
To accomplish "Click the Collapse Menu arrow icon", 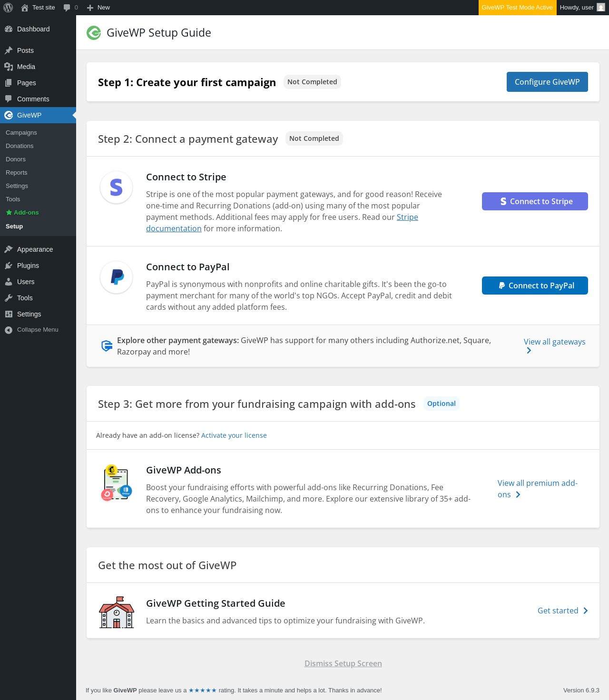I will (x=9, y=330).
